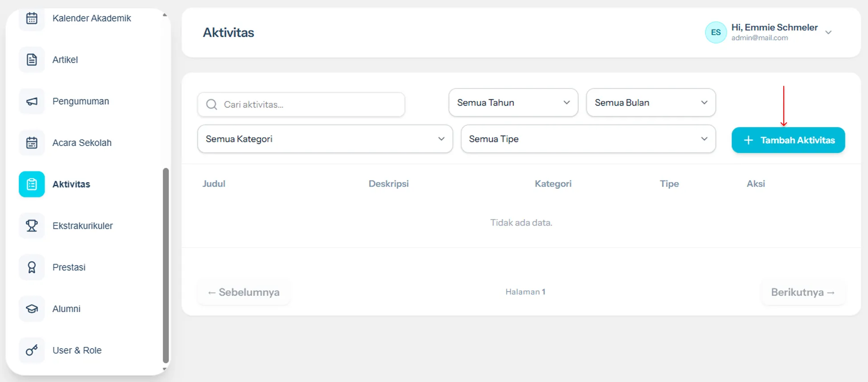This screenshot has width=868, height=382.
Task: Click the Hi, Emmie Schmeler name
Action: click(x=774, y=28)
